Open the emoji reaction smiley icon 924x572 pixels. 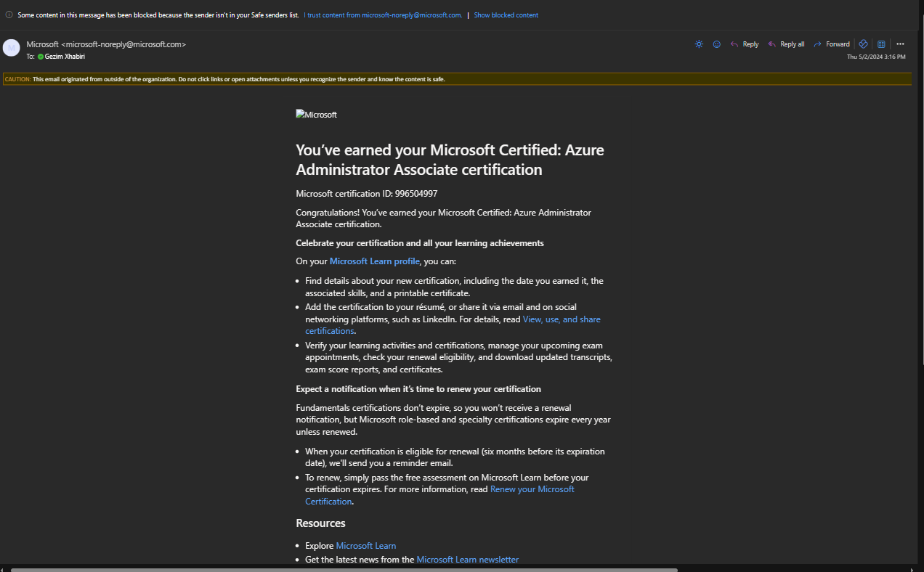point(716,44)
